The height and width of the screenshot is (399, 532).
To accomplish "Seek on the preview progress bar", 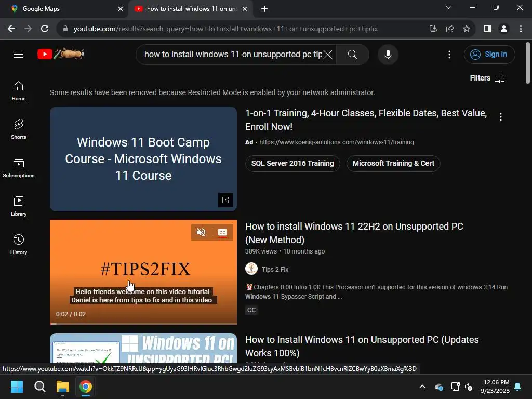I will point(143,323).
